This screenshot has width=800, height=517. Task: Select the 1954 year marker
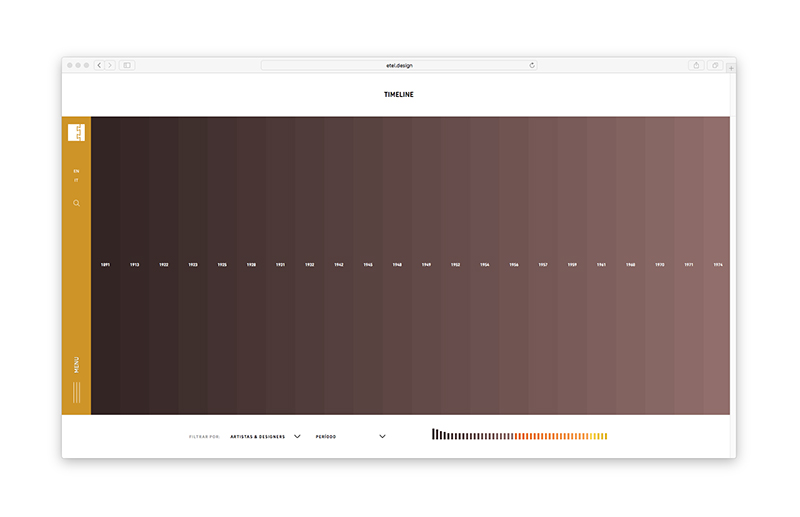(x=485, y=265)
